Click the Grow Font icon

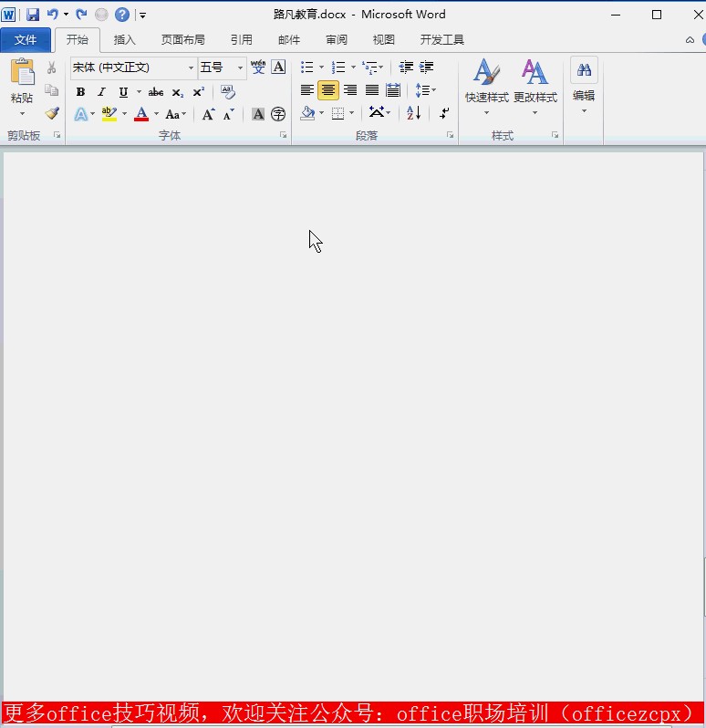click(208, 114)
